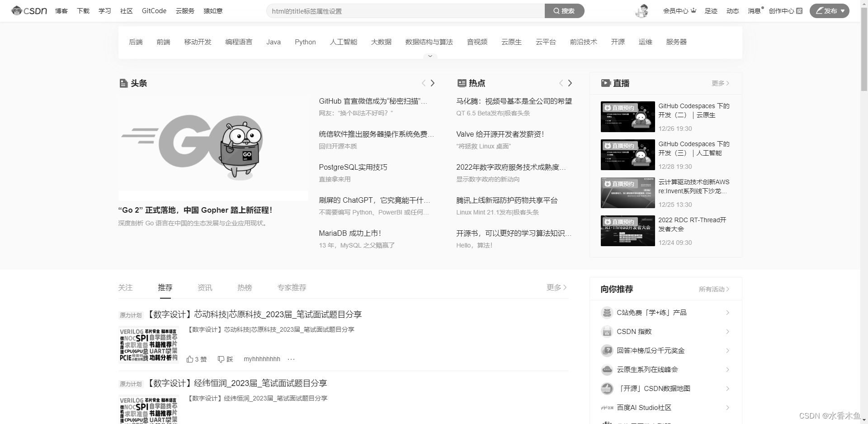The width and height of the screenshot is (868, 424).
Task: Go to next 头条 page arrow
Action: pyautogui.click(x=433, y=83)
